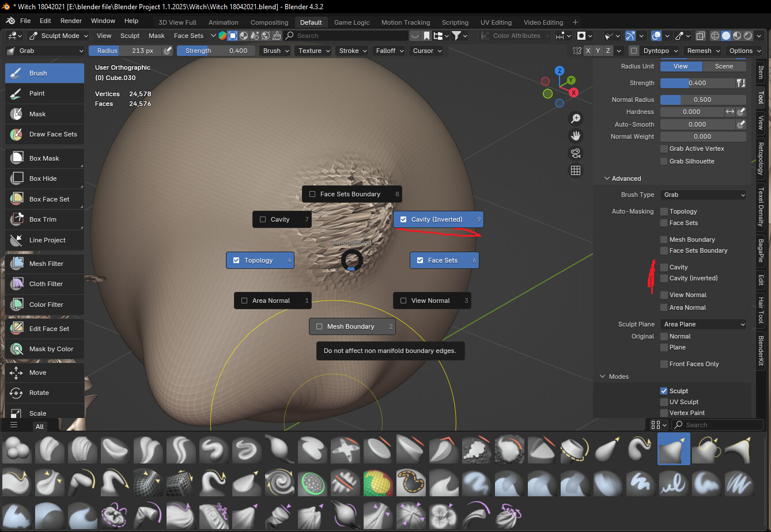Viewport: 771px width, 532px height.
Task: Enable Grab Active Vertex checkbox
Action: [x=664, y=149]
